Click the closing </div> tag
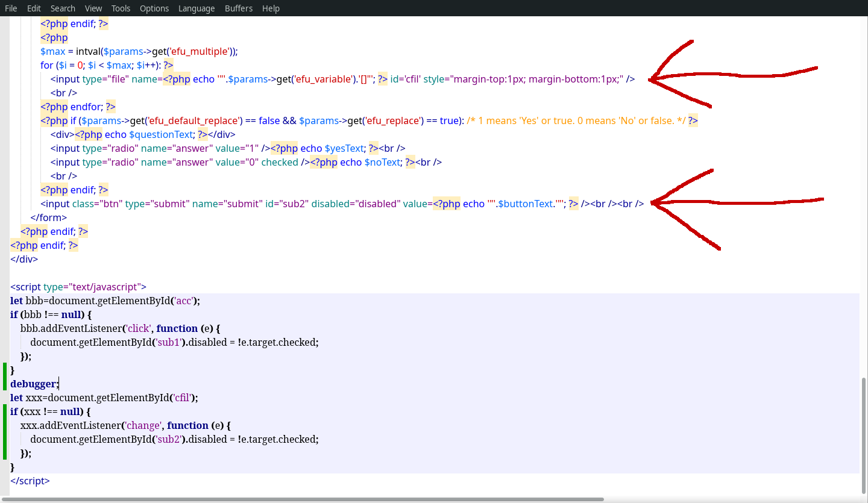 [24, 259]
